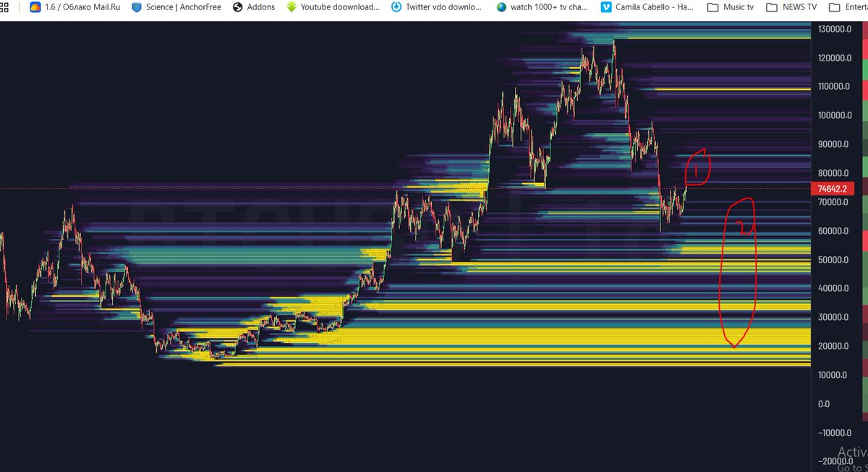
Task: Open the Twitter vdo downloader bookmark
Action: tap(436, 7)
